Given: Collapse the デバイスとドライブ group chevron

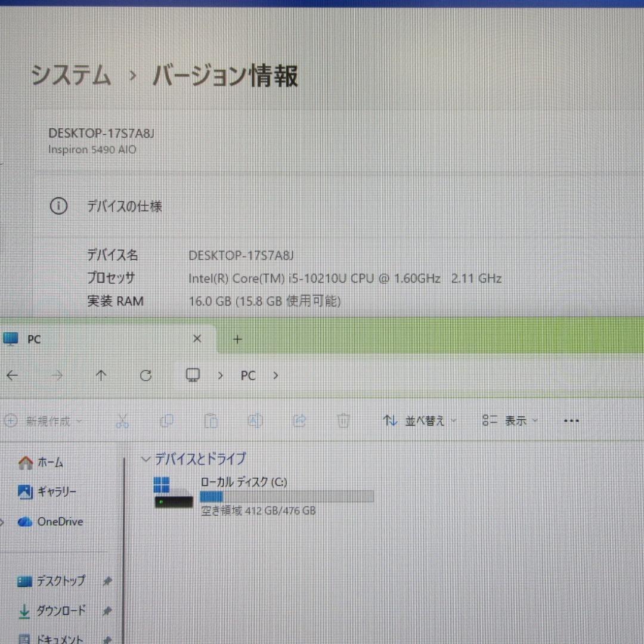Looking at the screenshot, I should [x=145, y=459].
